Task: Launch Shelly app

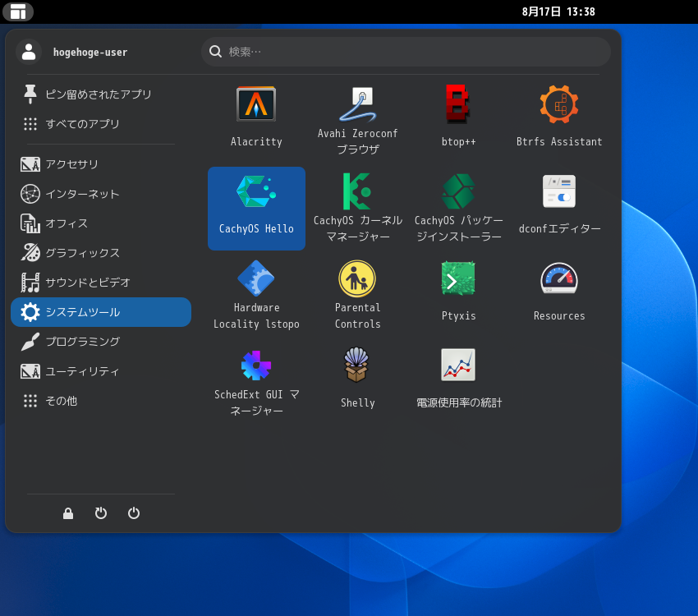Action: (357, 382)
